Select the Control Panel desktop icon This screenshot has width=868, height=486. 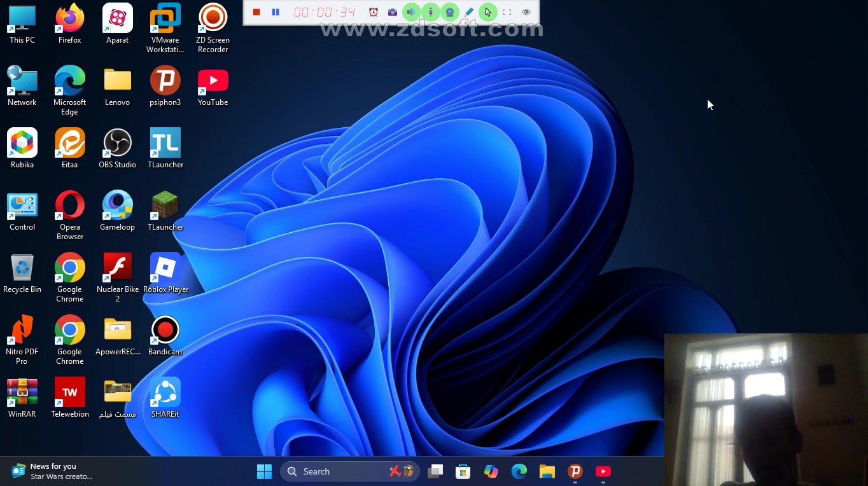coord(22,211)
